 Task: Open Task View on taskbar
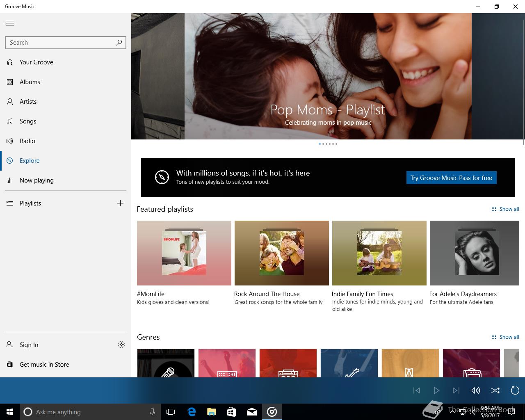[171, 412]
